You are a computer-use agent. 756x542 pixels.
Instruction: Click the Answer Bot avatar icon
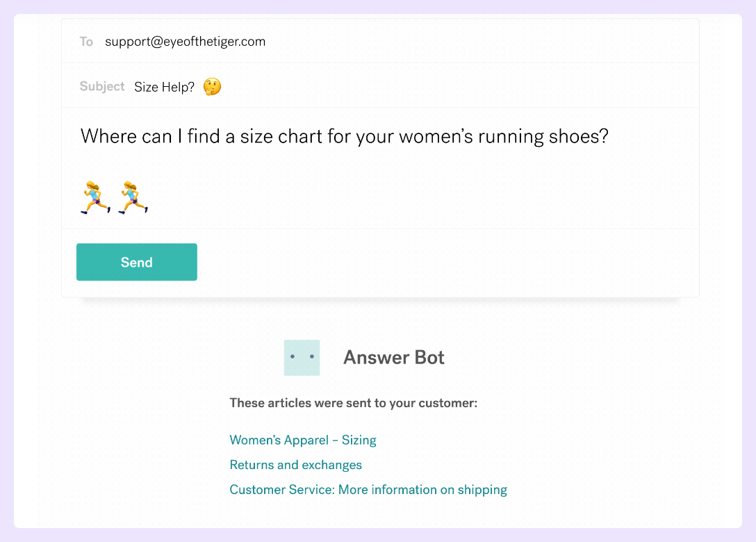tap(302, 357)
